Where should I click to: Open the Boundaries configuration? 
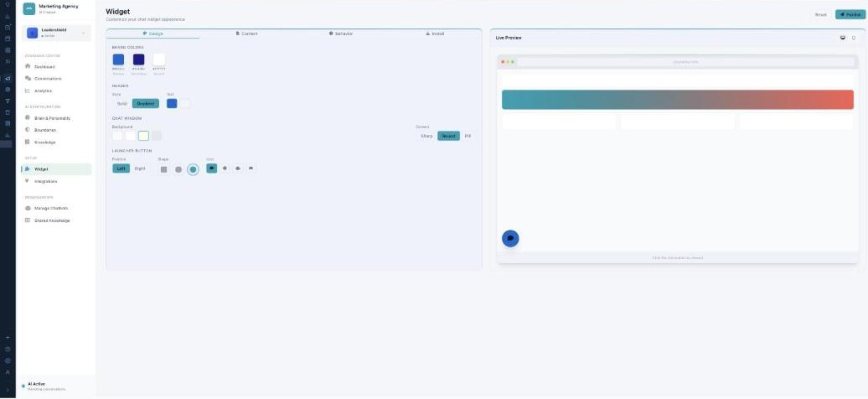pyautogui.click(x=56, y=130)
